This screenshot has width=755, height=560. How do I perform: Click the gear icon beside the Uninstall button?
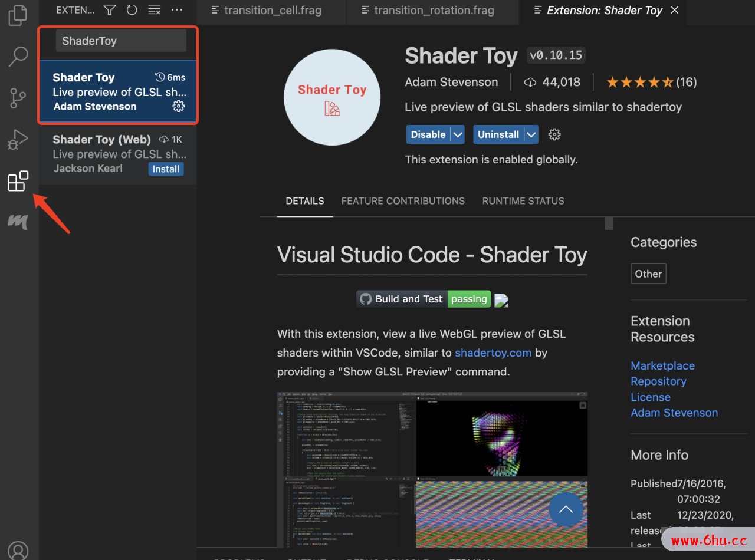(554, 134)
